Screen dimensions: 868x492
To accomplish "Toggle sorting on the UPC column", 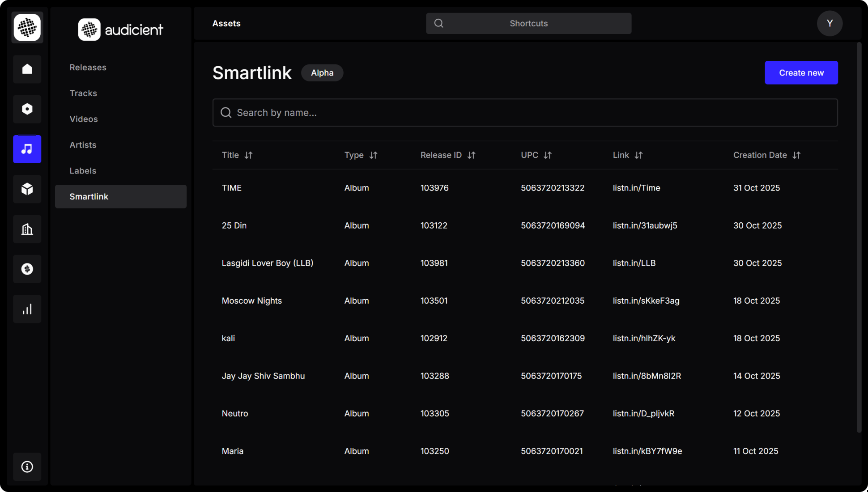I will (548, 155).
